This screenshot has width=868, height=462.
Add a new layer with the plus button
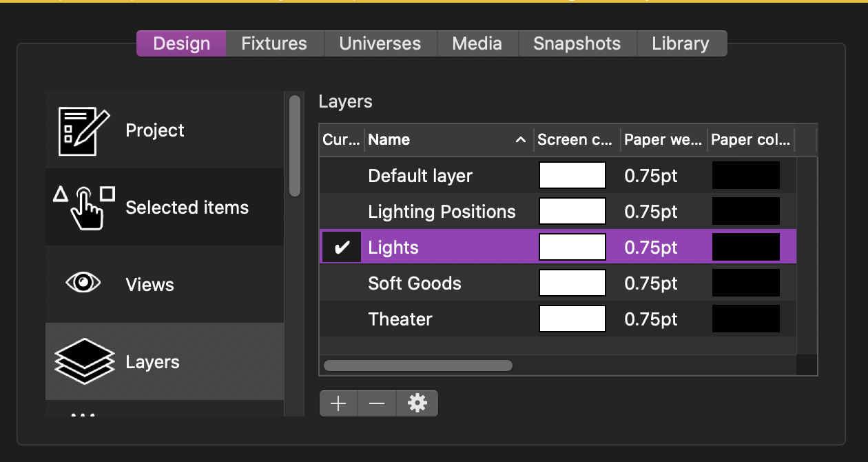pos(338,403)
